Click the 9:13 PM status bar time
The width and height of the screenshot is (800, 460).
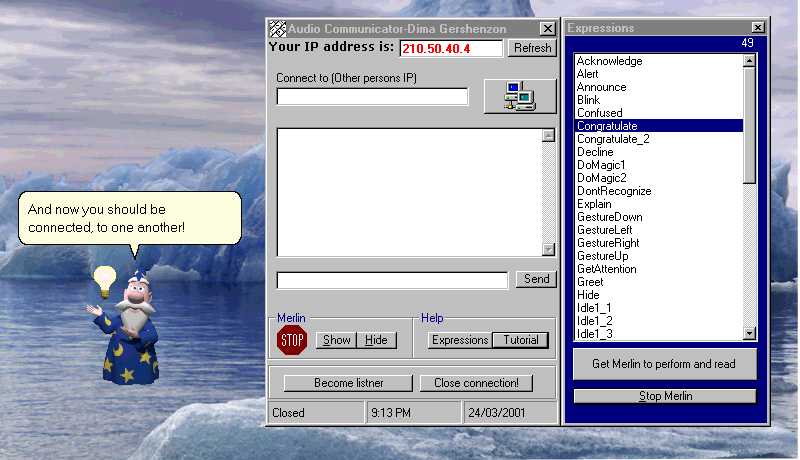(413, 413)
